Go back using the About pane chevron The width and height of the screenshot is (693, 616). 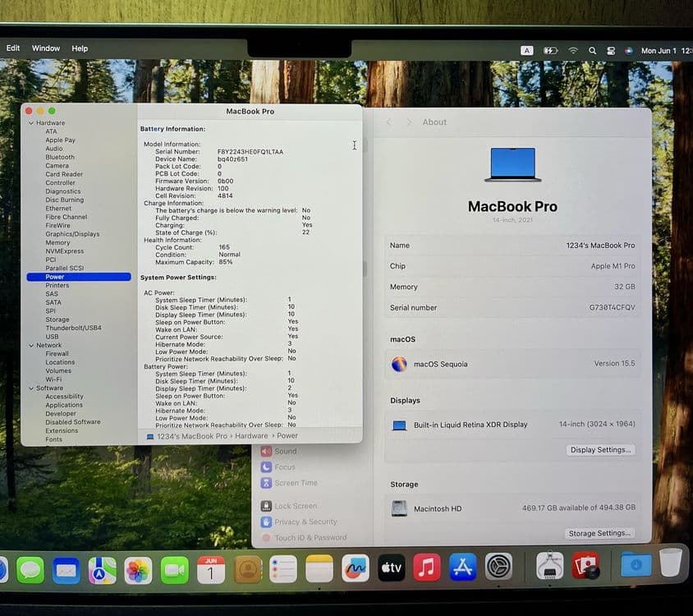click(389, 122)
